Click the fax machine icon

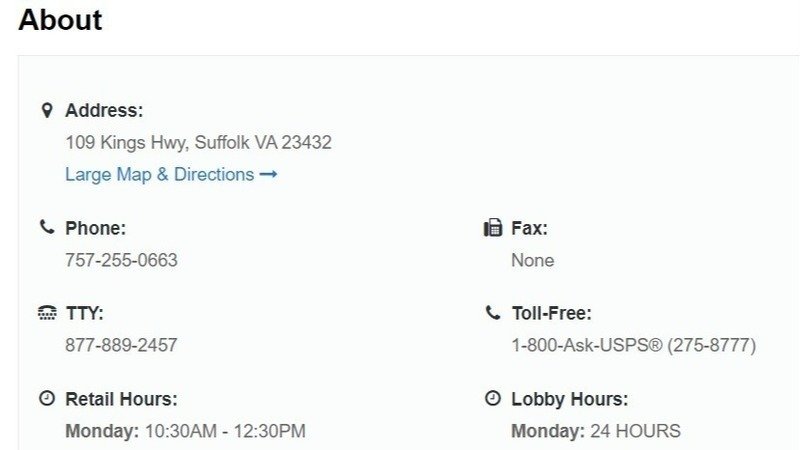pos(492,228)
